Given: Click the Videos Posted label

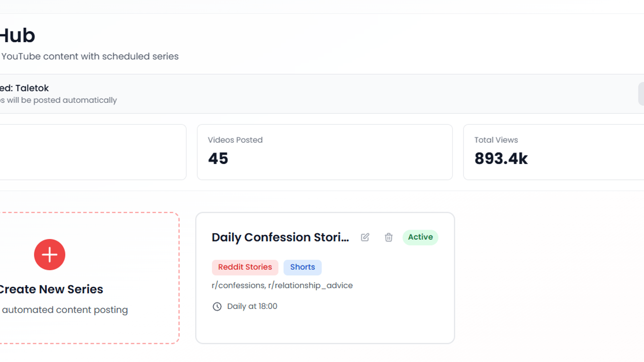Looking at the screenshot, I should (235, 140).
